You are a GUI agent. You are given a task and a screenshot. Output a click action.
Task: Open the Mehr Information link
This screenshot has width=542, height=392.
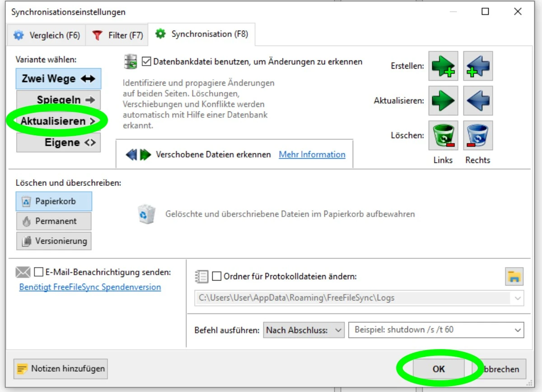(312, 155)
